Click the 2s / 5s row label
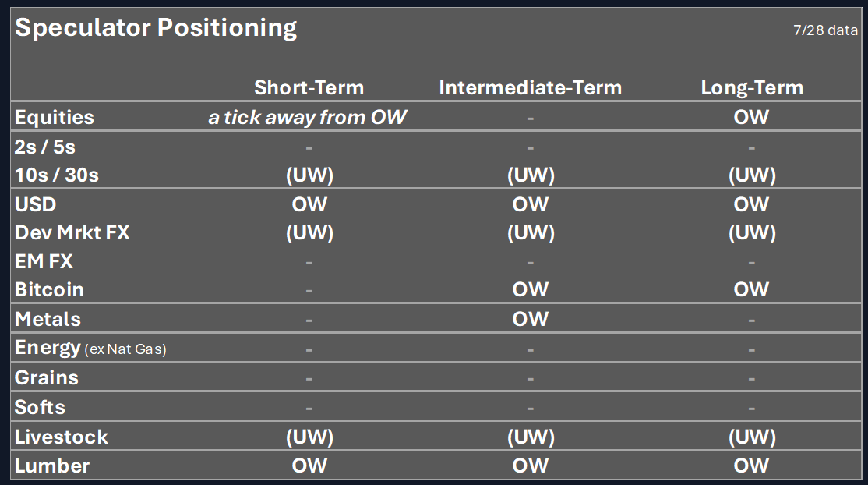This screenshot has height=485, width=868. click(45, 147)
